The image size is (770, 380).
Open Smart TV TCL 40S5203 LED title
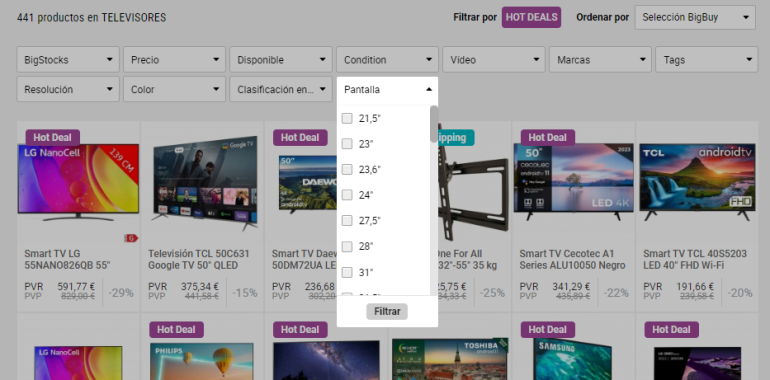pos(695,260)
